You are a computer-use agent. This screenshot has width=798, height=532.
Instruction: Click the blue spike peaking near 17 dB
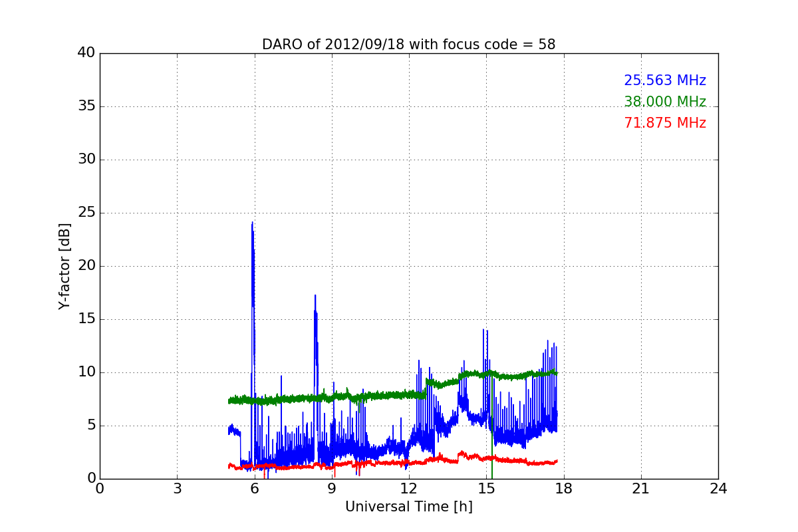coord(315,296)
